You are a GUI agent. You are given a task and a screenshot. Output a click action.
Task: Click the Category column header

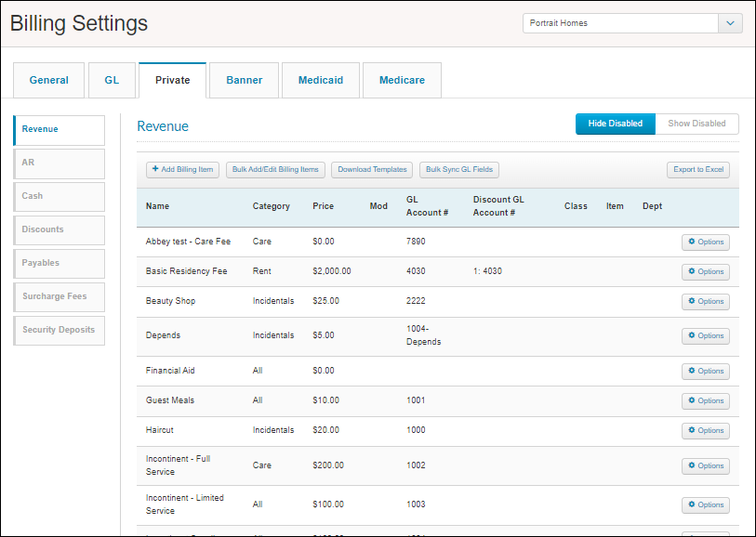pos(271,206)
